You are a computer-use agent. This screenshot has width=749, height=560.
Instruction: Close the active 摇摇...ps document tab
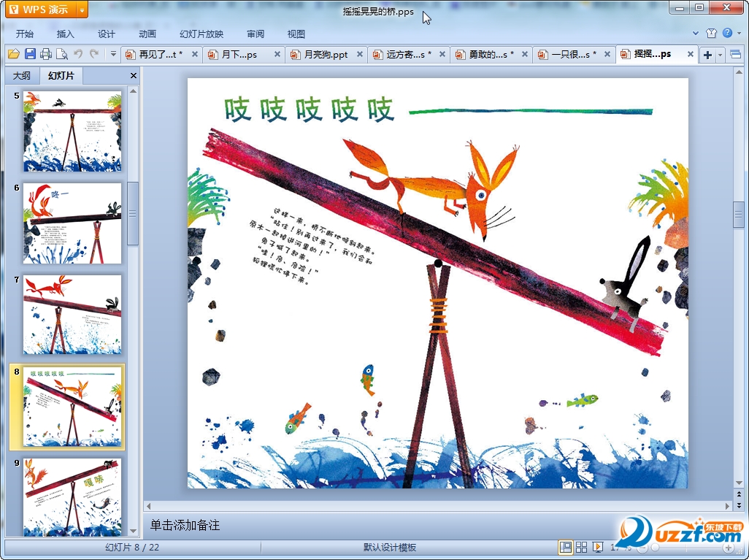coord(691,55)
